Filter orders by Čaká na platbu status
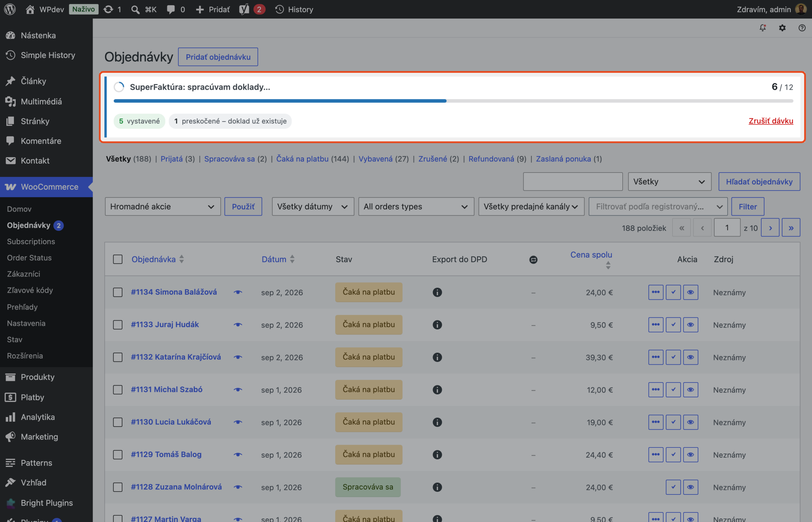Image resolution: width=812 pixels, height=522 pixels. click(302, 159)
